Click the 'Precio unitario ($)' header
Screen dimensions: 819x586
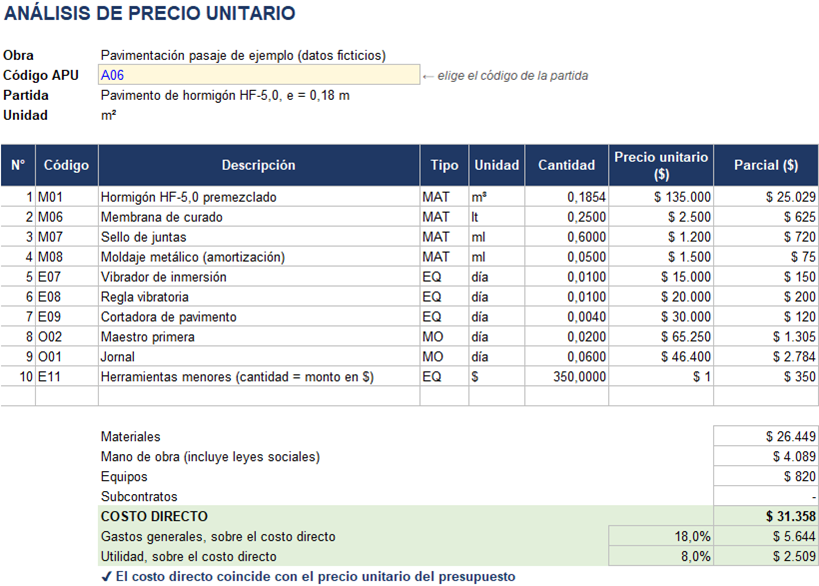pos(661,165)
